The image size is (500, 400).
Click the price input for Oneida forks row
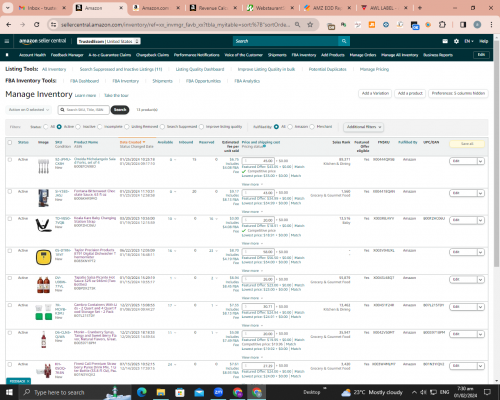click(x=258, y=161)
